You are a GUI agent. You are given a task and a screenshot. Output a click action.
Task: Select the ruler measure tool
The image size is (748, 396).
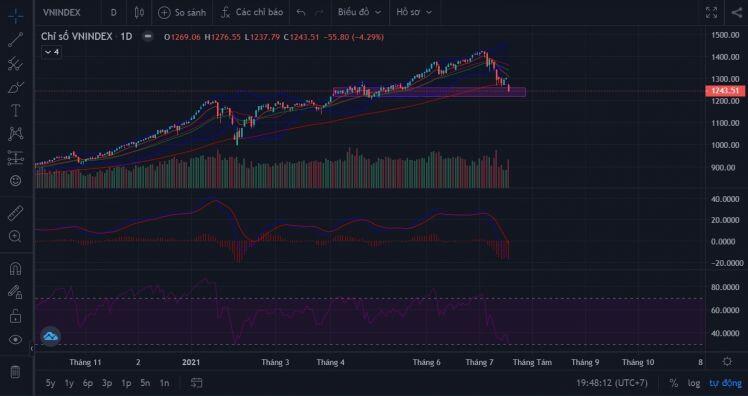[15, 213]
